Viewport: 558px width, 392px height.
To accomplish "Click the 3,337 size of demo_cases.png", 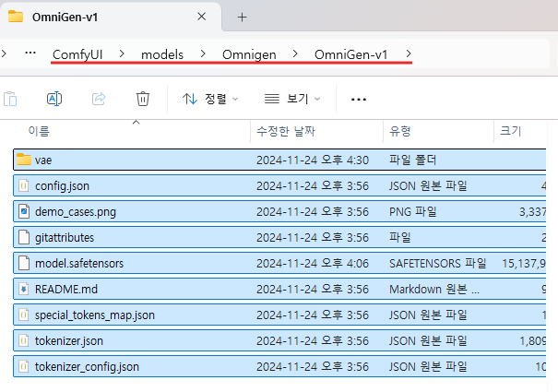I will click(532, 212).
